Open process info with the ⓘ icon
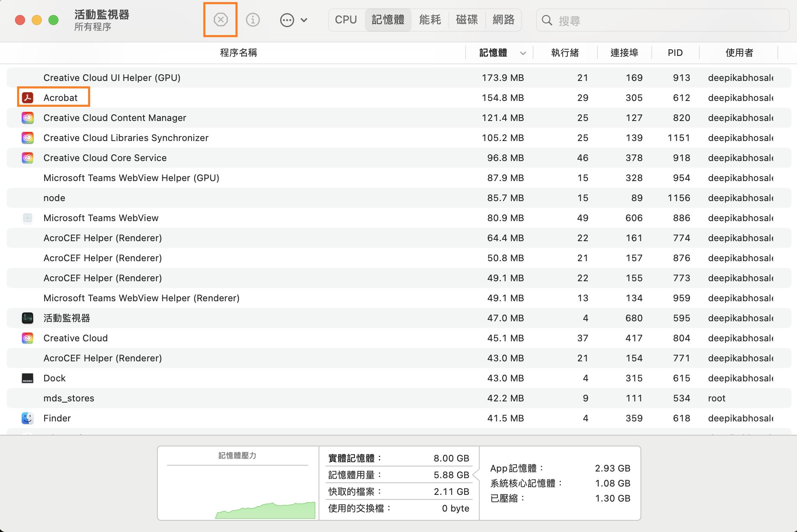 (x=253, y=19)
